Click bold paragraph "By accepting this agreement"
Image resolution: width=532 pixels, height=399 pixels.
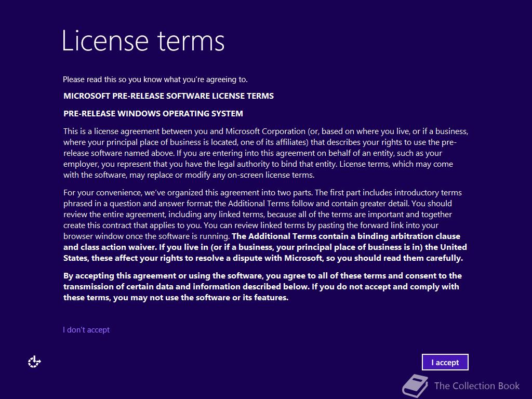262,287
